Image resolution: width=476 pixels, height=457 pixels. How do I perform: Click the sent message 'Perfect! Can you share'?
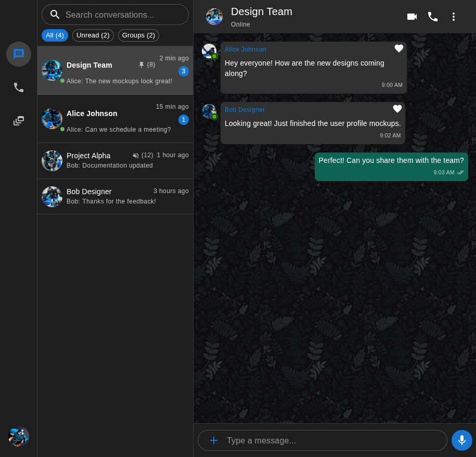pos(391,167)
